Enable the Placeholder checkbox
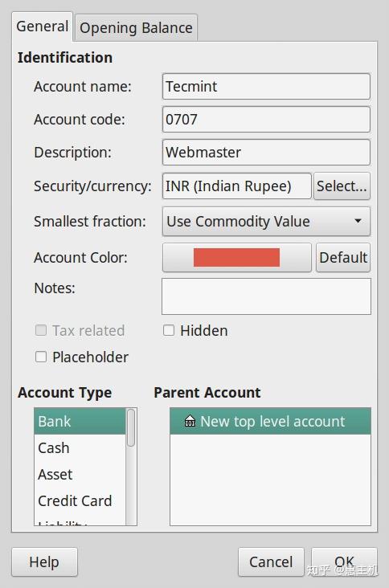Screen dimensions: 389x588 point(41,357)
